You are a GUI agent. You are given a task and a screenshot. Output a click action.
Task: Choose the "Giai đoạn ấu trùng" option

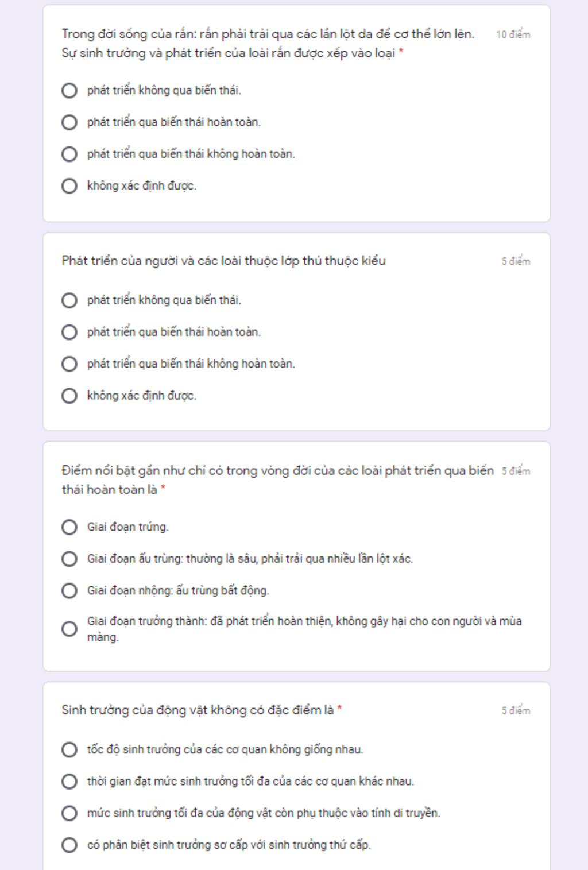click(69, 559)
